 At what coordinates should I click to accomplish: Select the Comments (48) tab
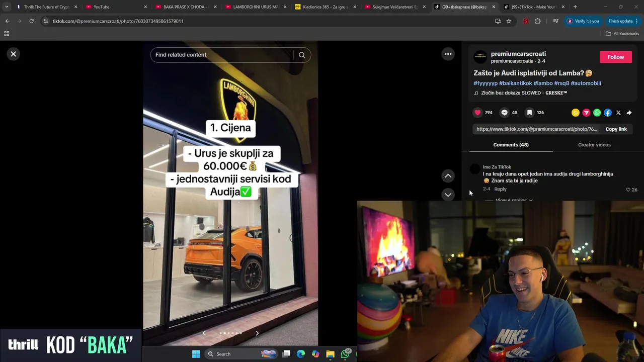coord(511,145)
